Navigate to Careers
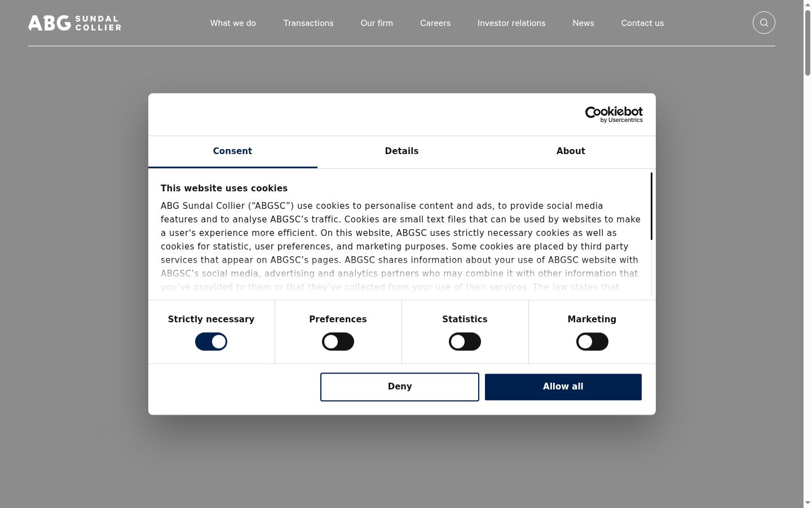812x508 pixels. [435, 23]
